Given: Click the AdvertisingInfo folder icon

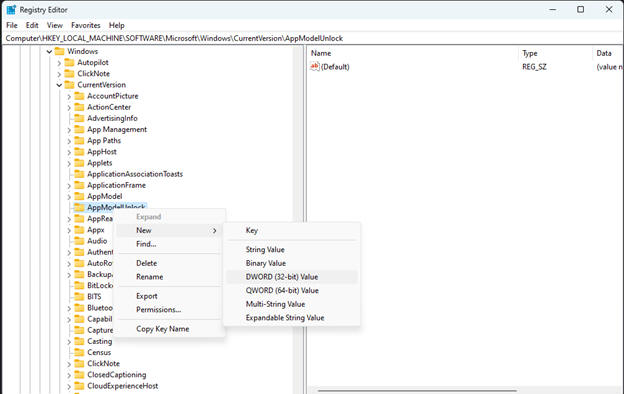Looking at the screenshot, I should pyautogui.click(x=80, y=118).
